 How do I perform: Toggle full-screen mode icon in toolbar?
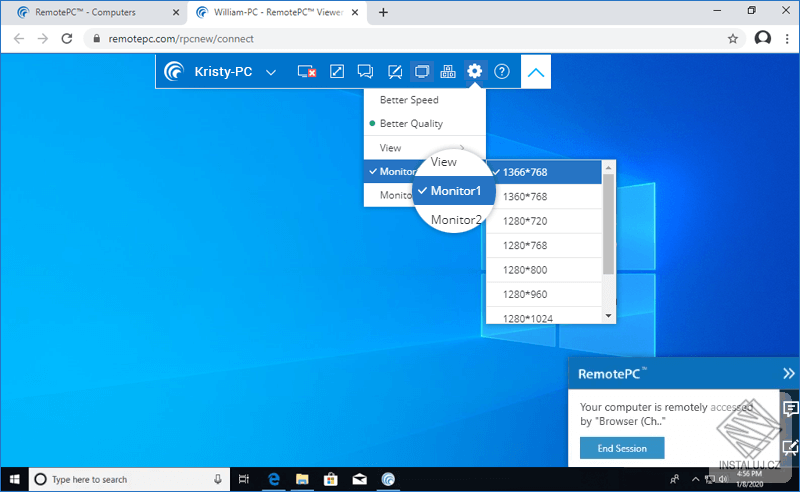pyautogui.click(x=337, y=71)
